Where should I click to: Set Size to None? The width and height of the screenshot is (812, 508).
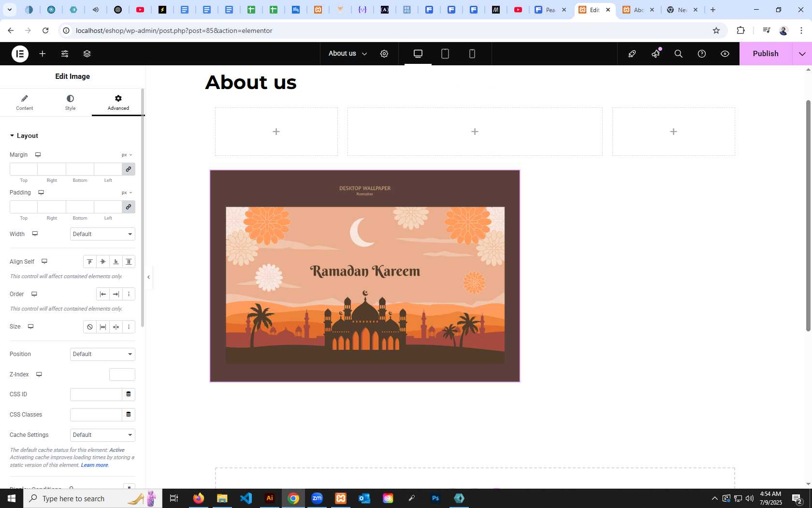coord(90,327)
